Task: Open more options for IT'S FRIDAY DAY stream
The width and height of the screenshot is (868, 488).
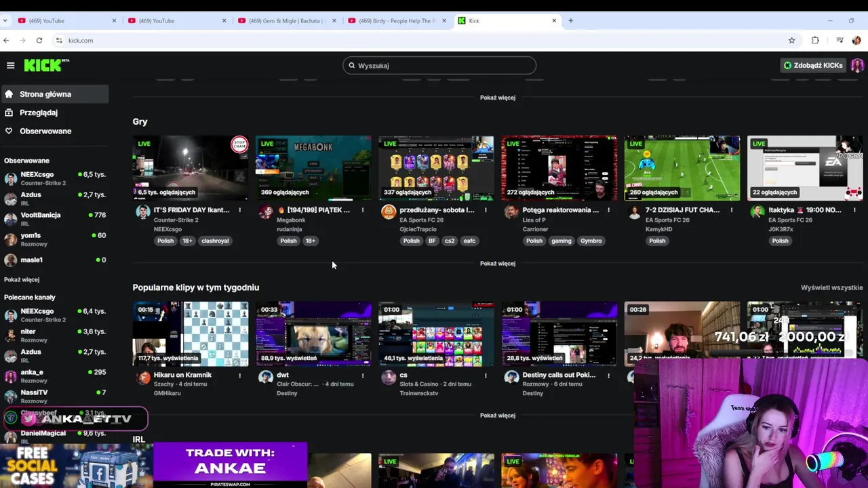Action: click(x=239, y=210)
